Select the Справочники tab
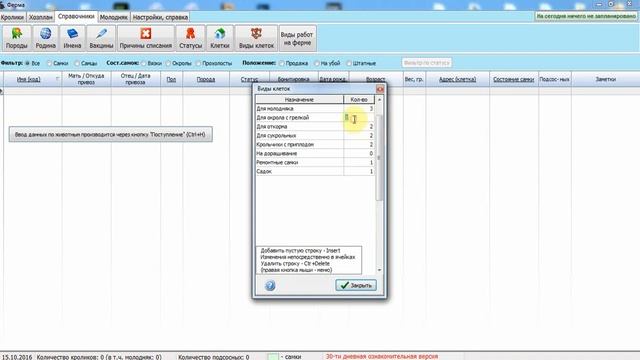 click(x=76, y=17)
